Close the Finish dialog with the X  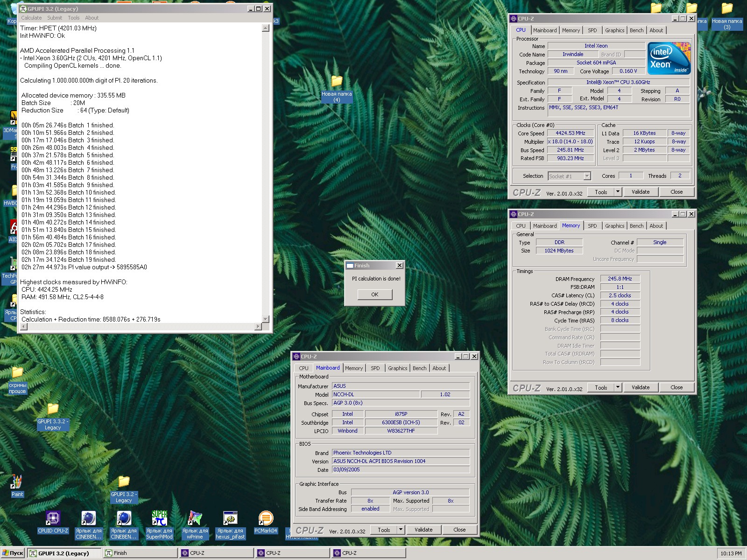pos(399,266)
